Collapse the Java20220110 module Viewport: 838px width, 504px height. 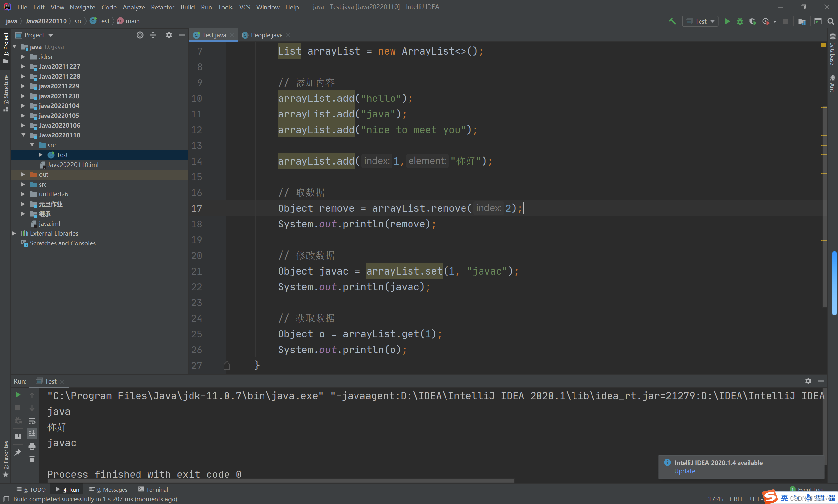coord(23,135)
